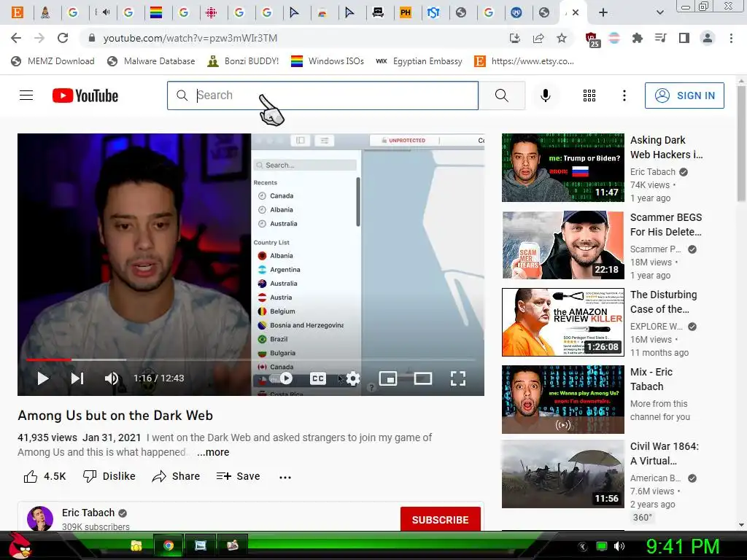Install app icon in address bar

pos(514,38)
